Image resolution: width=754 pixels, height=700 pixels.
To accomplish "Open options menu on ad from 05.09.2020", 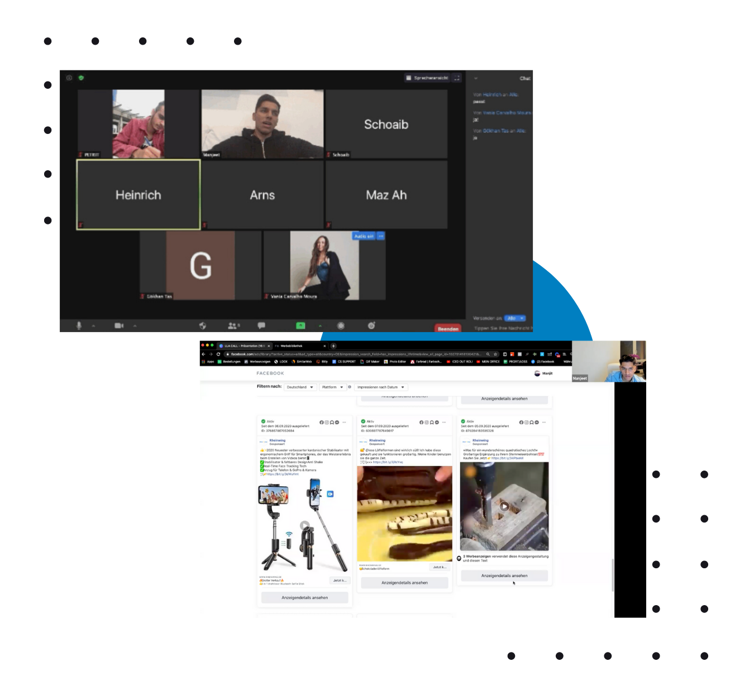I will click(544, 422).
